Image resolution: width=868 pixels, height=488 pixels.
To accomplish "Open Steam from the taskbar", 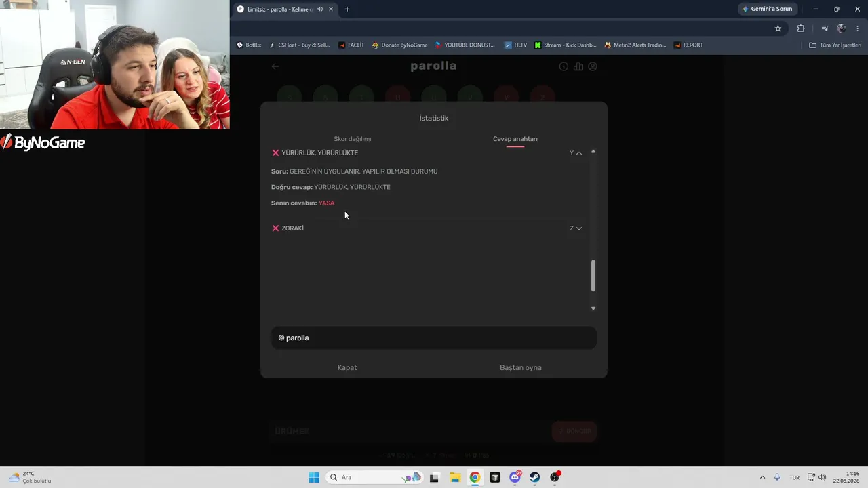I will click(x=535, y=477).
